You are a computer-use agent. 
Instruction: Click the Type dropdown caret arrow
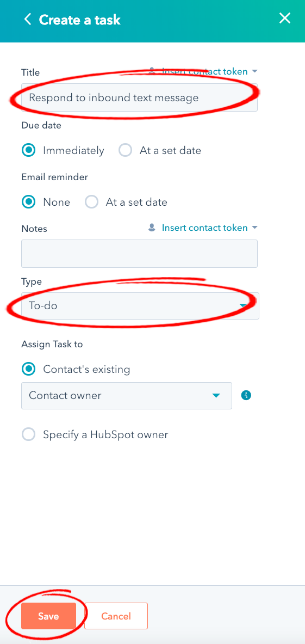[x=244, y=305]
